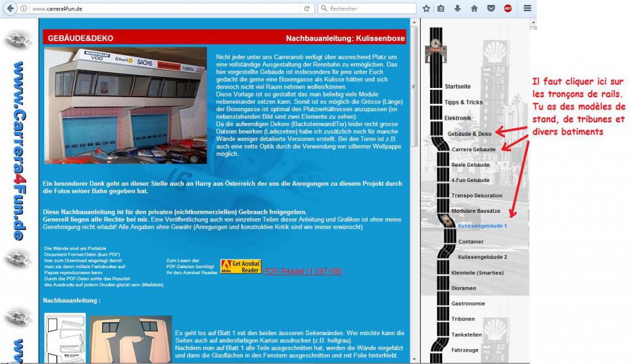The image size is (630, 364).
Task: Open Reale Gebäude in the menu
Action: 470,165
